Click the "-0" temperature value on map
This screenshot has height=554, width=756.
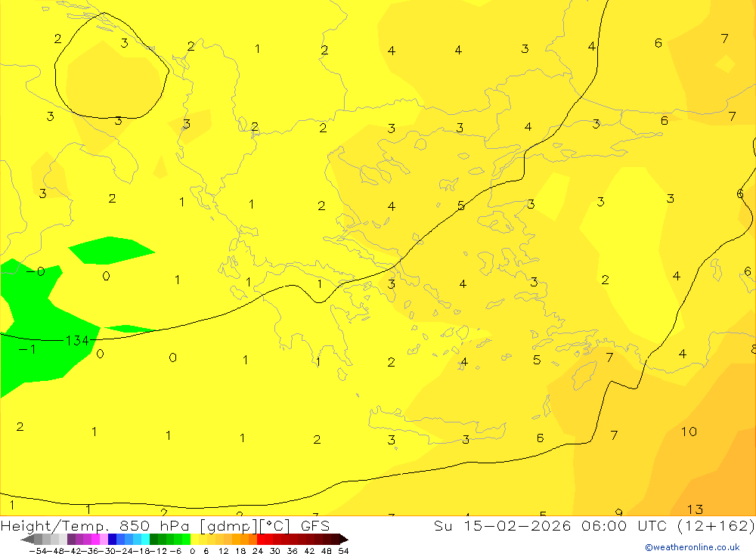coord(36,271)
